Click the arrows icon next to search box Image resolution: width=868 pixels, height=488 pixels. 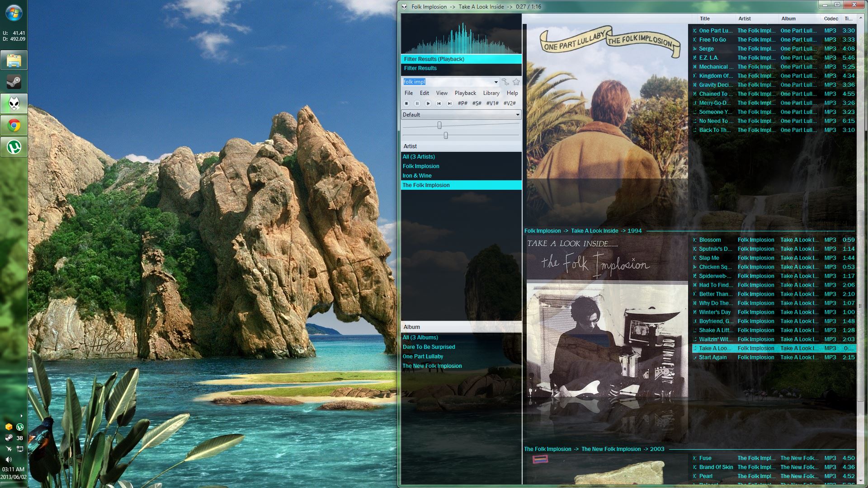505,82
